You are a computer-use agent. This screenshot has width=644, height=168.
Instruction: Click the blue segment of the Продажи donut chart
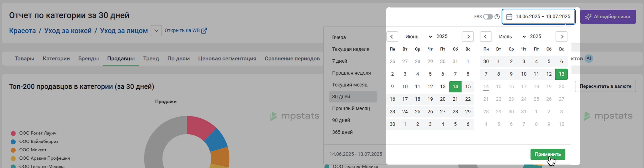pos(217,140)
